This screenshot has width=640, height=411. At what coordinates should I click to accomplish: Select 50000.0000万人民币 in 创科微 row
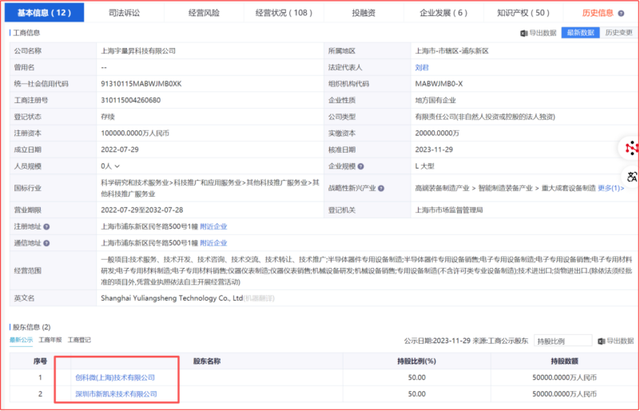pos(564,378)
